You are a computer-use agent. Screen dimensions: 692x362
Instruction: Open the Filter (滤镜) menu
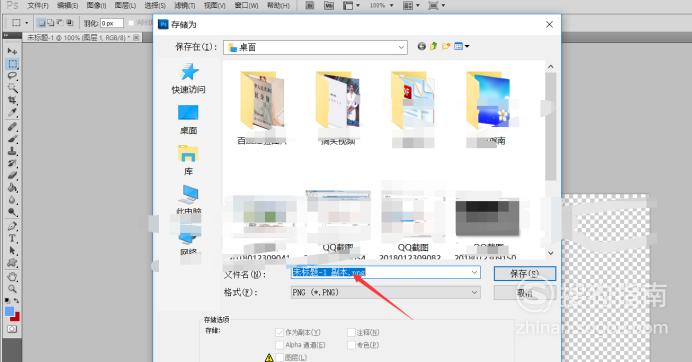[x=184, y=6]
